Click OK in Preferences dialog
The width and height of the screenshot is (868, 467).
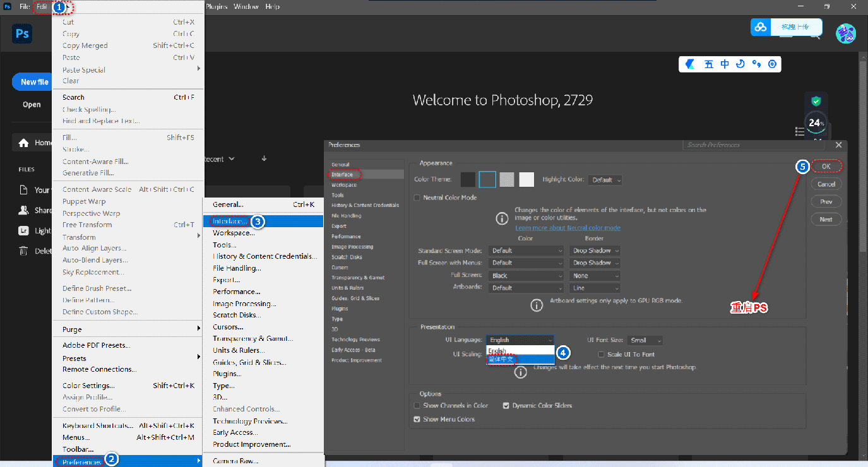click(x=826, y=166)
